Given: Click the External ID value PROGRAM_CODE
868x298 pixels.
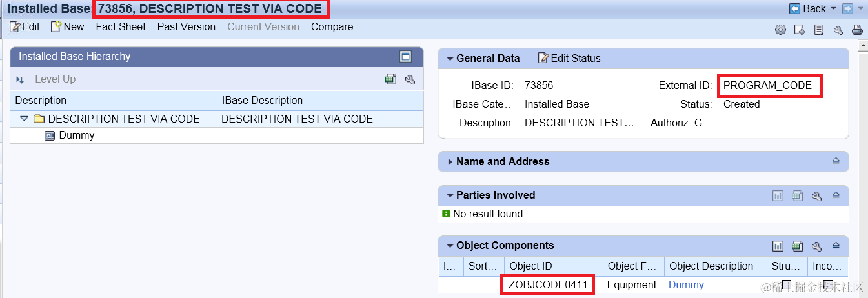Looking at the screenshot, I should (767, 85).
